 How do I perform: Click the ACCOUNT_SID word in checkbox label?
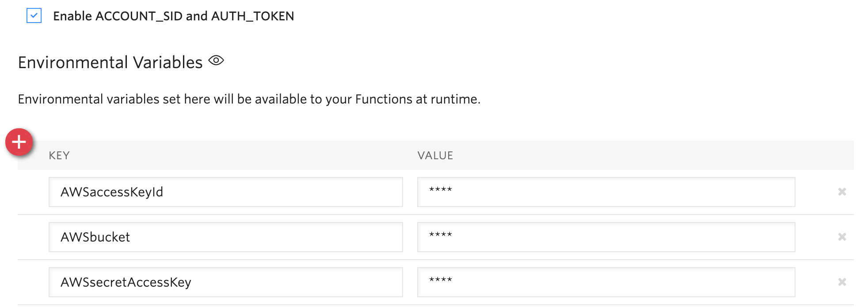pyautogui.click(x=139, y=16)
